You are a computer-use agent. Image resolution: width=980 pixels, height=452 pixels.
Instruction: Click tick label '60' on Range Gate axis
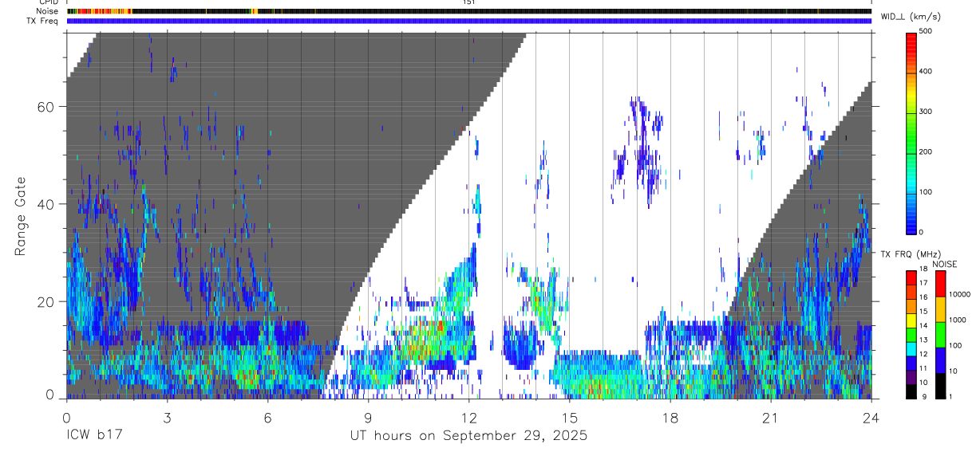click(x=45, y=107)
